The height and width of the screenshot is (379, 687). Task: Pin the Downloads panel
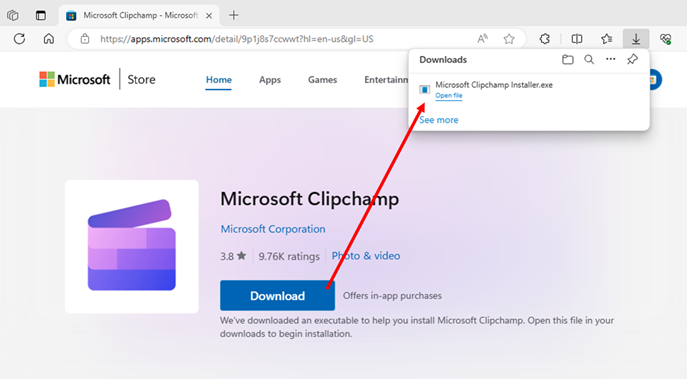[x=632, y=59]
